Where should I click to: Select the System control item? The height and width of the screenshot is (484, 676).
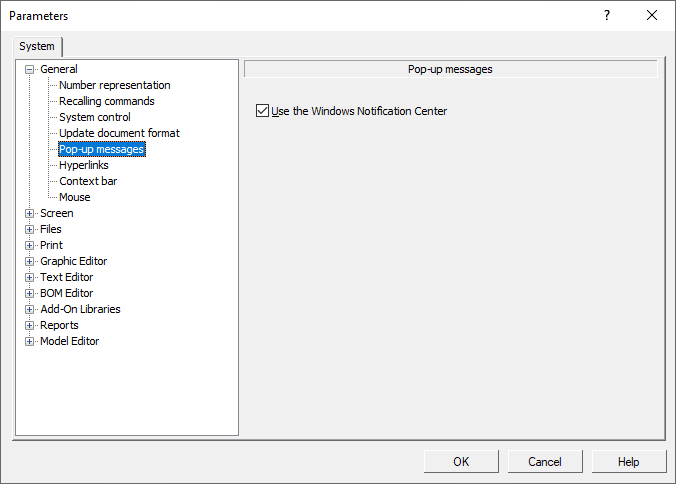[94, 117]
